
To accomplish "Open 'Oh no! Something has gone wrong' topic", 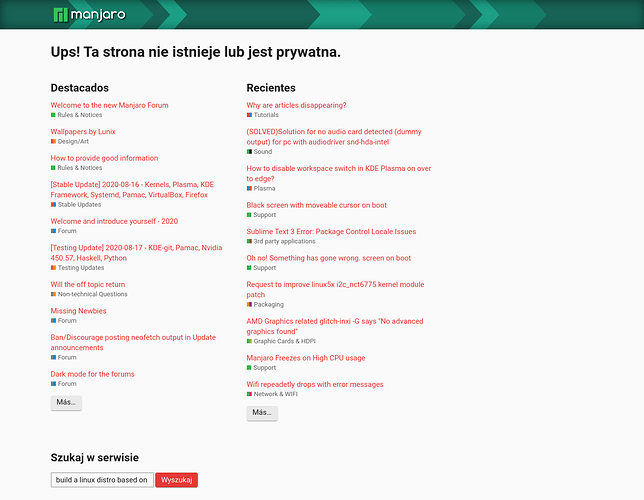I will (329, 258).
